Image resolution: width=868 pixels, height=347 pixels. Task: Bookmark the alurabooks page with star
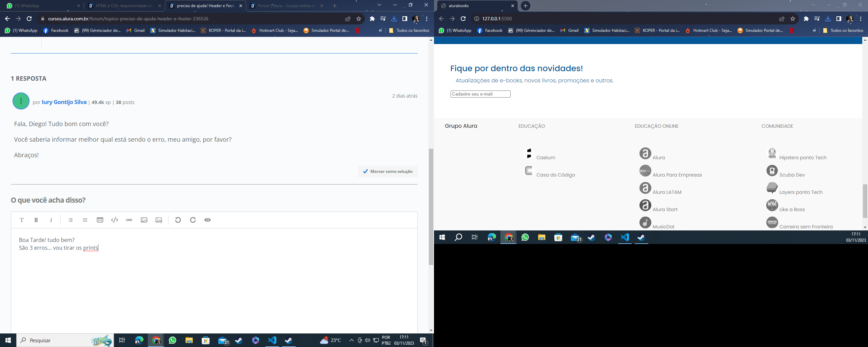coord(793,19)
